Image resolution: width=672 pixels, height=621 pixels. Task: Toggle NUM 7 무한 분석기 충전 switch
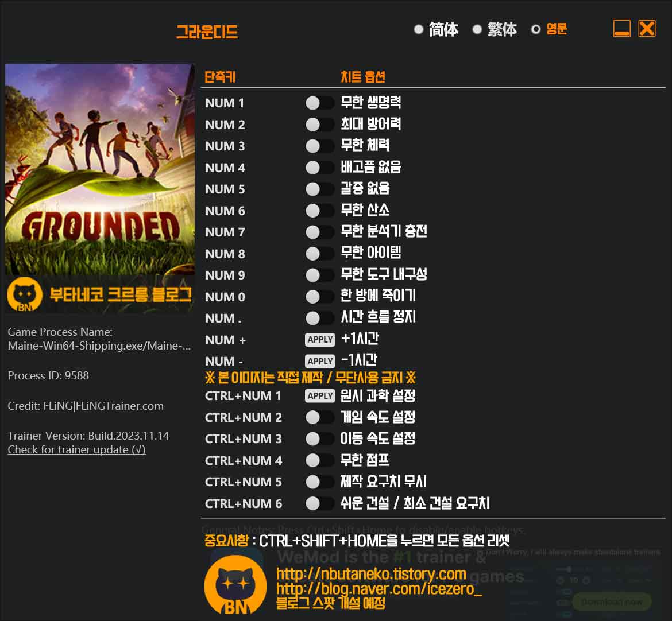click(320, 232)
